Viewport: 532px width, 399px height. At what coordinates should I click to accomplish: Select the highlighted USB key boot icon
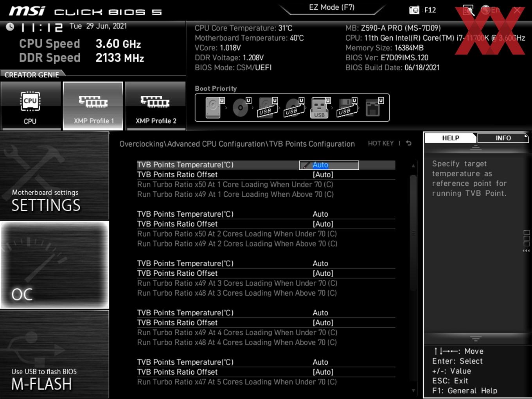(320, 108)
